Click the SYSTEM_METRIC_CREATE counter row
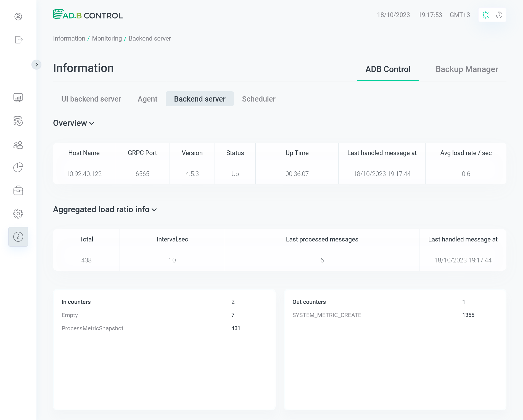This screenshot has width=523, height=420. click(x=327, y=315)
